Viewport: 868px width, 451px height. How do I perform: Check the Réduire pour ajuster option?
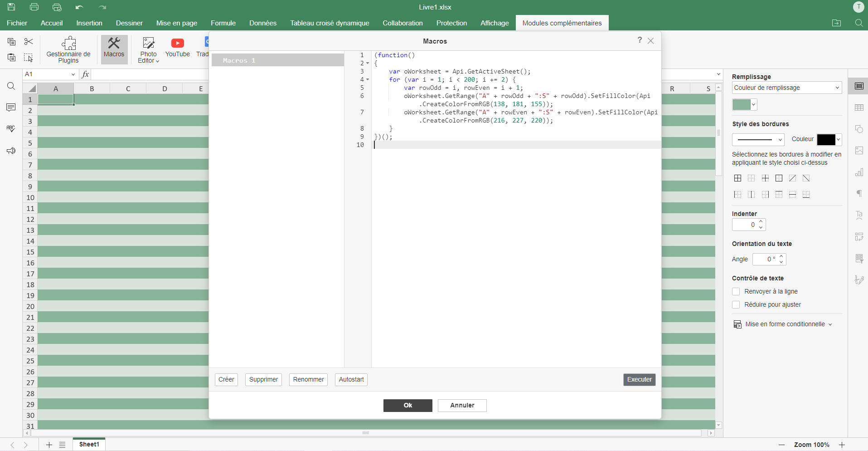(x=736, y=305)
